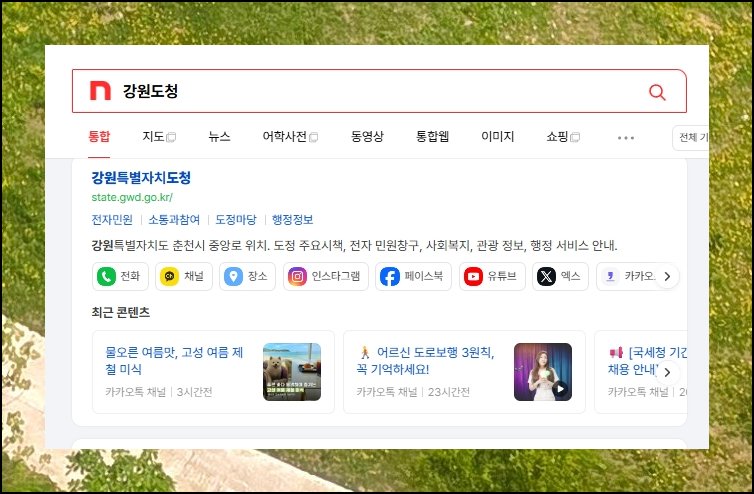Open the 도정마당 sublink
Viewport: 754px width, 494px height.
tap(236, 220)
